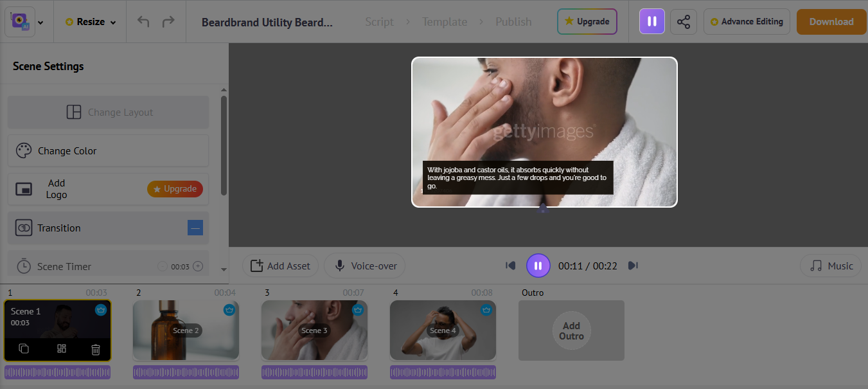Click the Add Outro placeholder
868x389 pixels.
571,330
